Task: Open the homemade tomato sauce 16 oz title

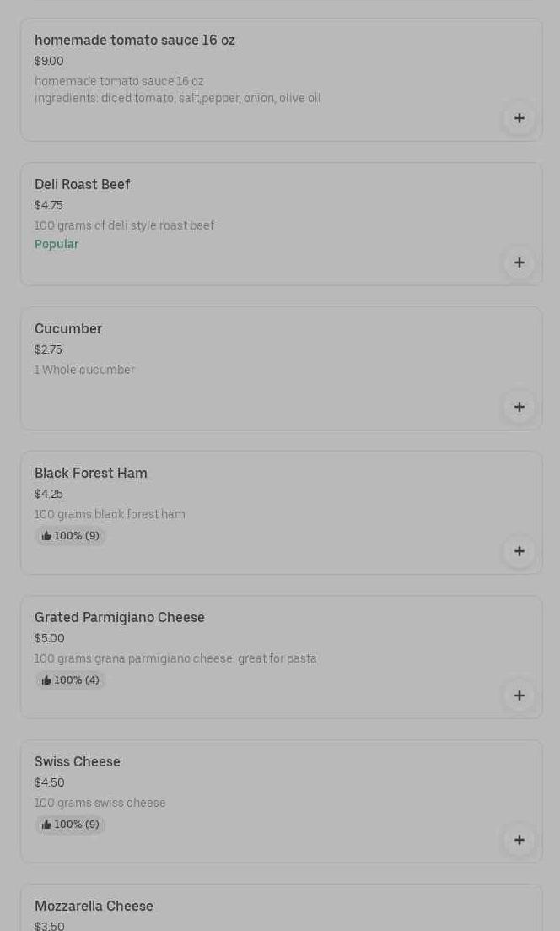Action: coord(135,41)
